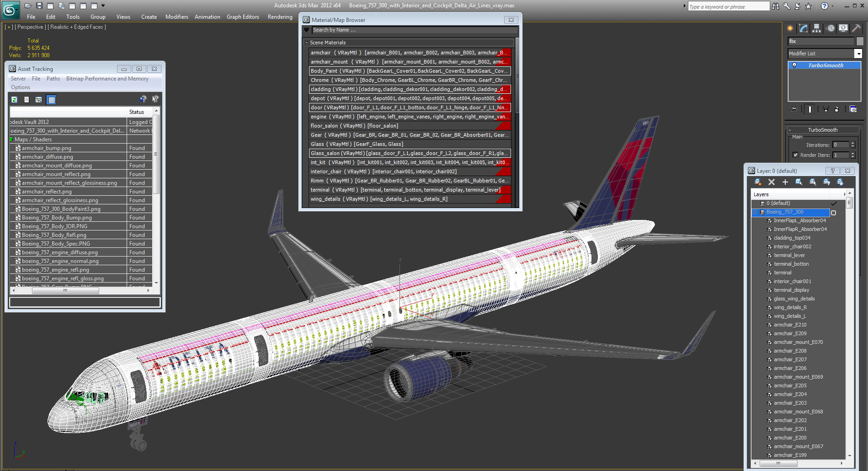Click Create New Layer icon
Image resolution: width=868 pixels, height=471 pixels.
(x=758, y=182)
